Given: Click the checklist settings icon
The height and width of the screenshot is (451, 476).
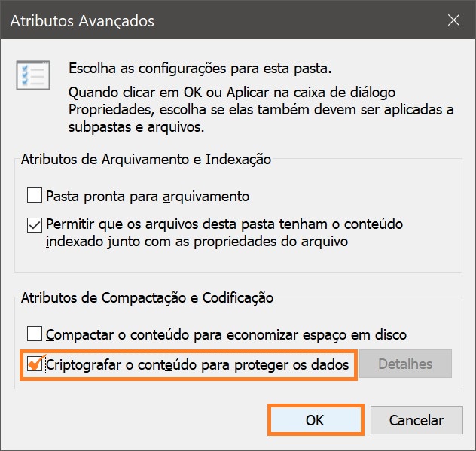Looking at the screenshot, I should point(33,75).
